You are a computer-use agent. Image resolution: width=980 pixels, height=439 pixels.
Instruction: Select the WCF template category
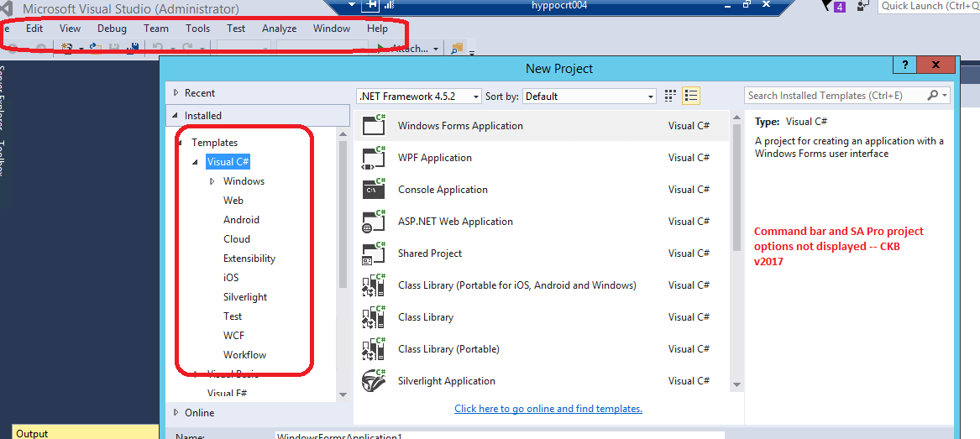[233, 336]
